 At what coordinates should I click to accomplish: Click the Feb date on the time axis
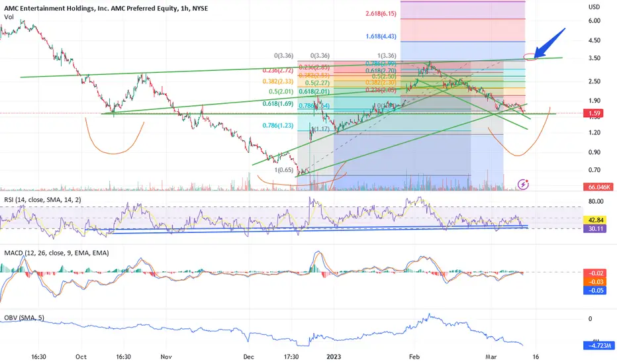pyautogui.click(x=414, y=357)
